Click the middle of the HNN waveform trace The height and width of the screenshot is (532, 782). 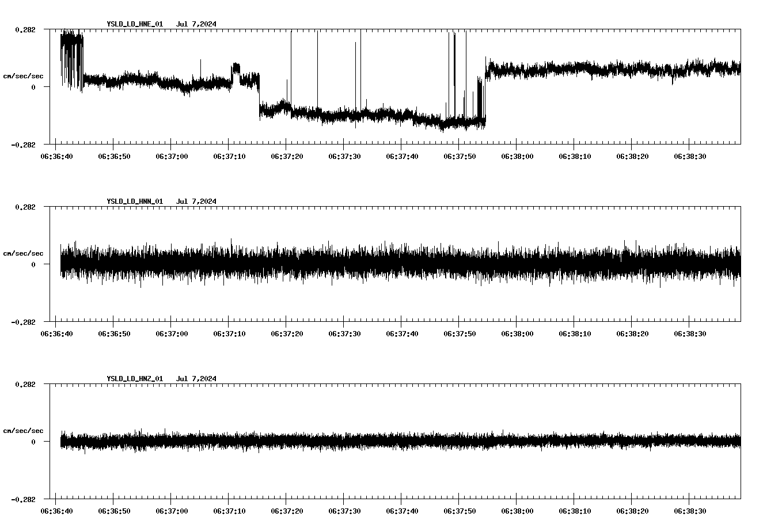click(397, 265)
